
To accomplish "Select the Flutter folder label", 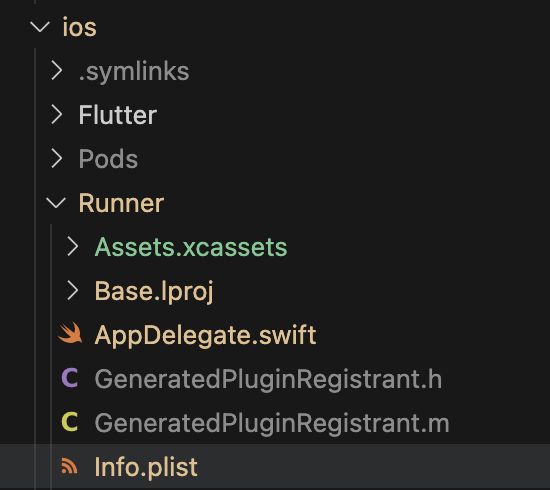I will click(x=118, y=115).
